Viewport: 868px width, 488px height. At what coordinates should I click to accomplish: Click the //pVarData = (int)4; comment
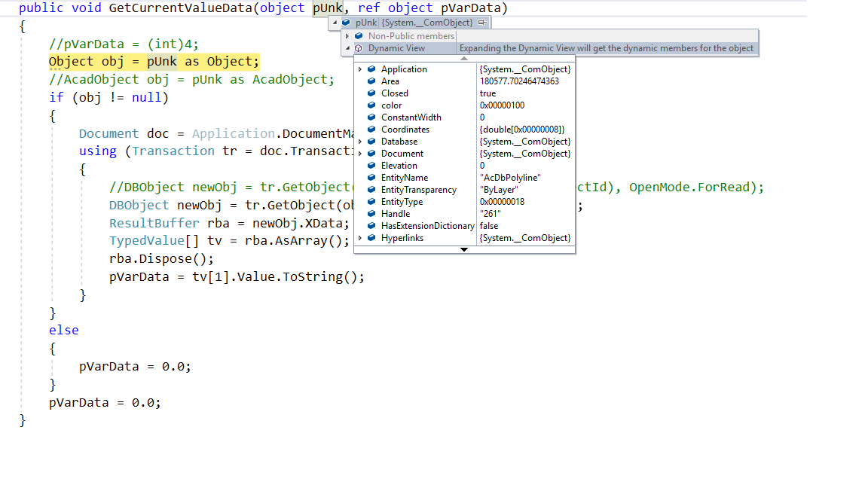124,44
